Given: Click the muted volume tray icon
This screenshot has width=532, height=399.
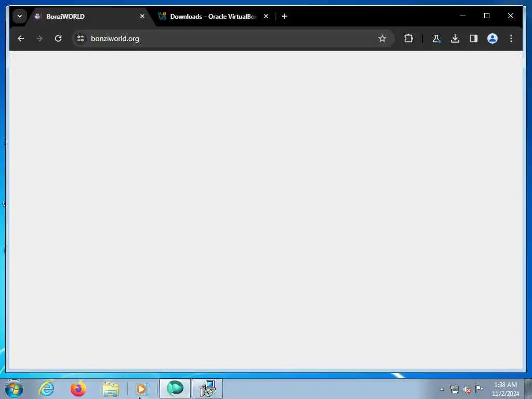Looking at the screenshot, I should [467, 390].
